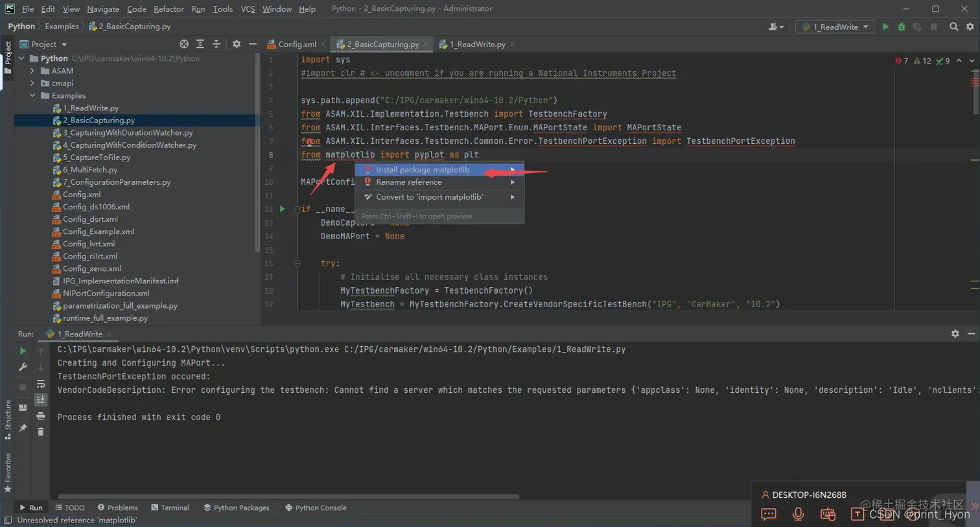Click the Stop square in Run panel
The height and width of the screenshot is (527, 980).
(x=23, y=387)
